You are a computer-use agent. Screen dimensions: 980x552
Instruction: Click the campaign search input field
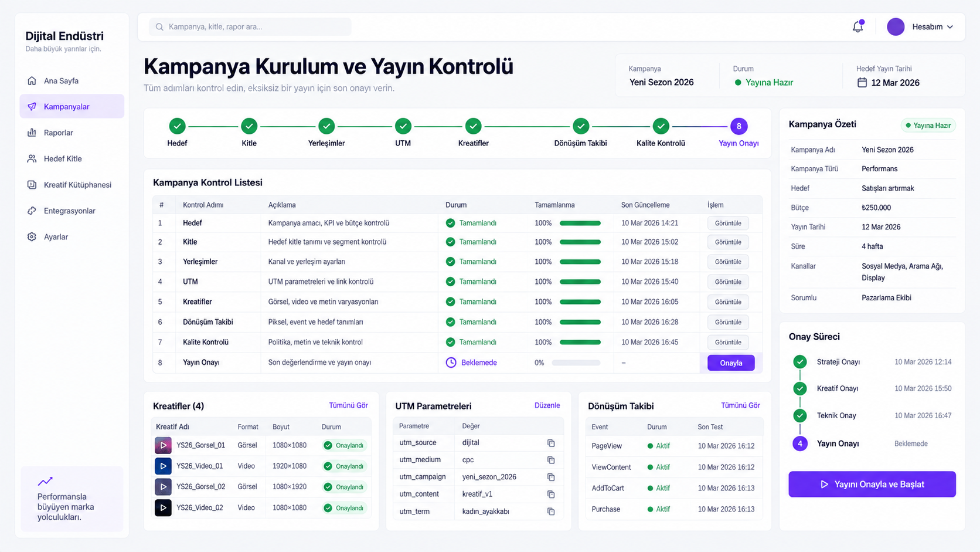point(250,27)
